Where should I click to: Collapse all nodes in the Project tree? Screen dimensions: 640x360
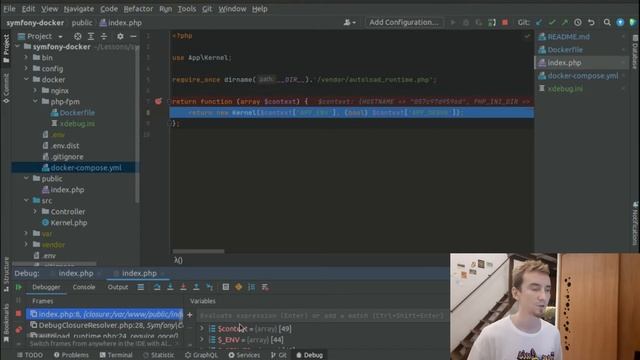pyautogui.click(x=104, y=36)
